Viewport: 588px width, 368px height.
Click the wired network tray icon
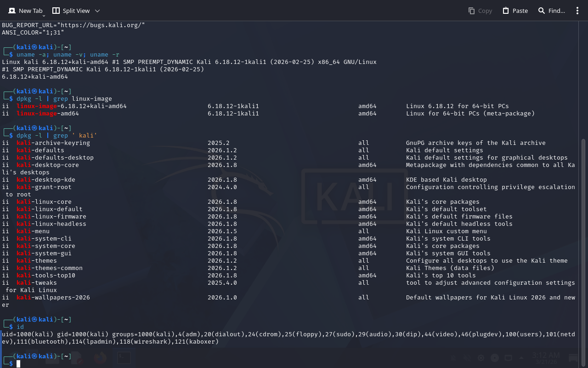coord(509,358)
